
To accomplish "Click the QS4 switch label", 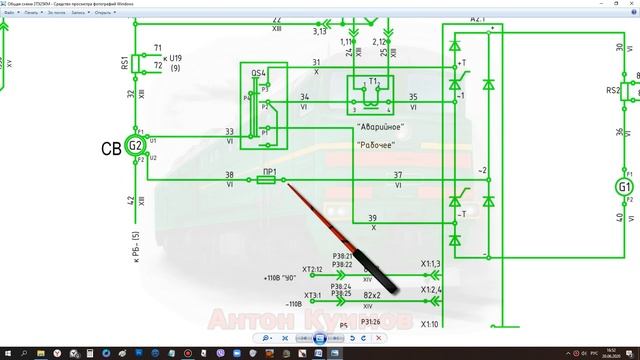I will [258, 73].
